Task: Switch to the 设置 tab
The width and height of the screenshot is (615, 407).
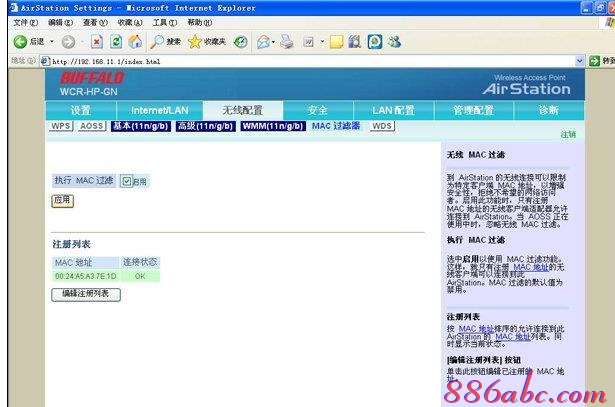Action: click(x=81, y=111)
